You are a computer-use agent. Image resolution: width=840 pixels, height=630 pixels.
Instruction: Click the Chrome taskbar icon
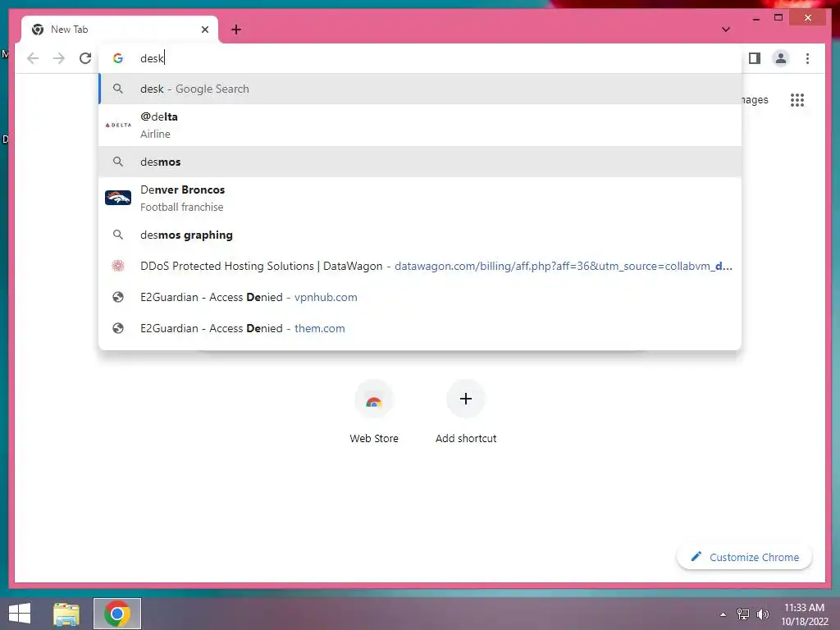click(117, 614)
